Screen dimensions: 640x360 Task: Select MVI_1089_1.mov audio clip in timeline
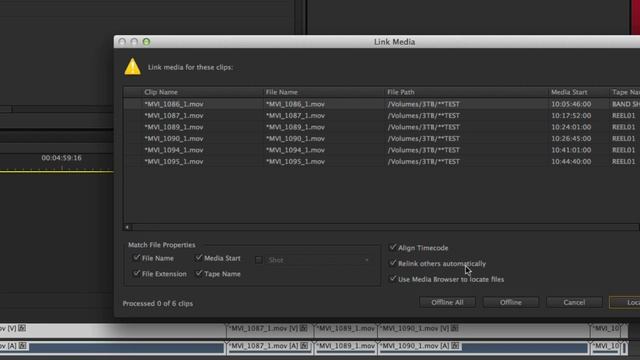point(345,347)
